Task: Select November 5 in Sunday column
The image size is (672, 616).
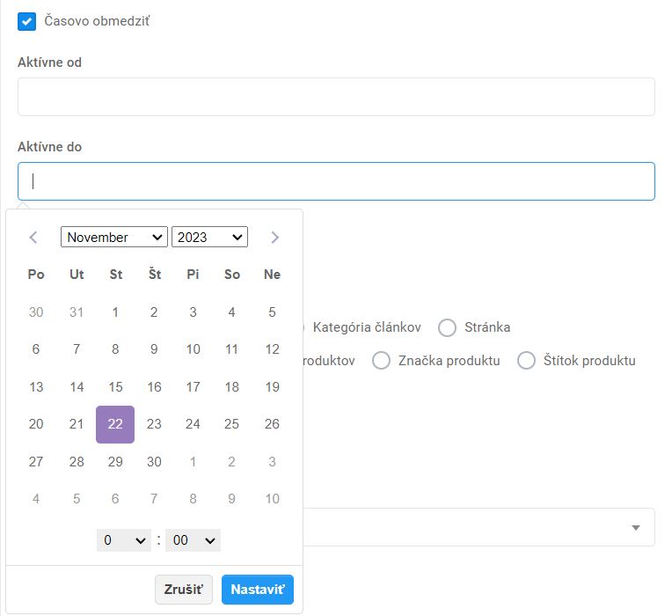Action: [x=272, y=312]
